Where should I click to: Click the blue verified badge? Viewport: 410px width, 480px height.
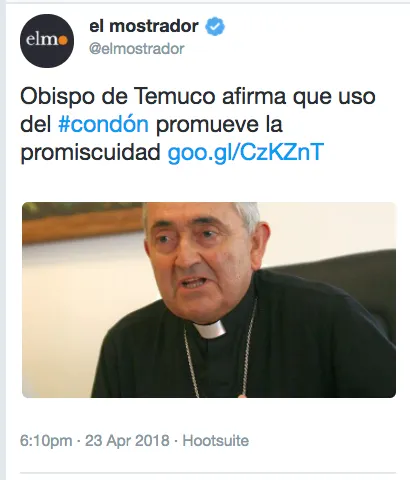point(215,26)
